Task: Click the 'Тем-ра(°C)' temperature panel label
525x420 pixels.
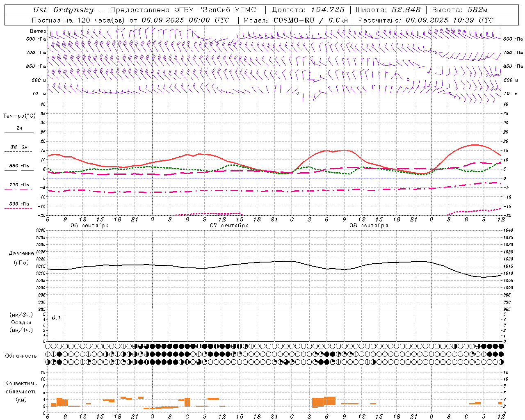Action: pyautogui.click(x=19, y=116)
